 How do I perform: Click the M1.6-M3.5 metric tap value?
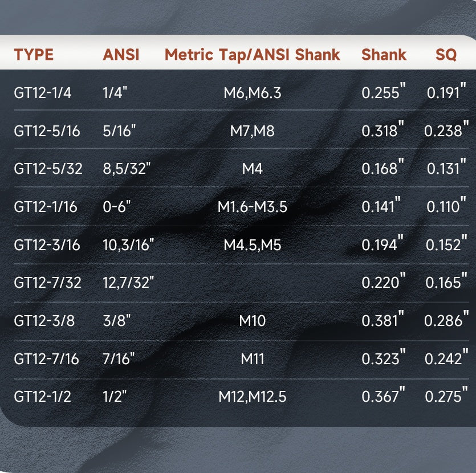[x=252, y=207]
